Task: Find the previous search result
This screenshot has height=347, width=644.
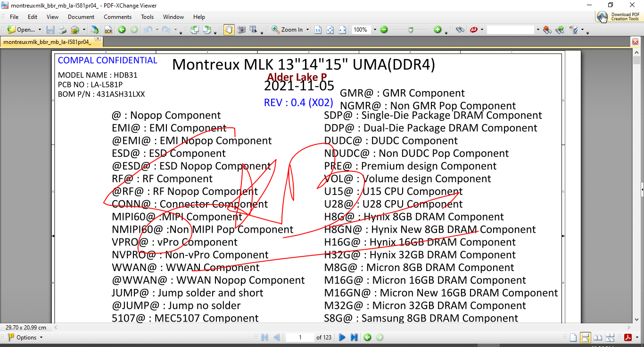Action: pyautogui.click(x=547, y=30)
